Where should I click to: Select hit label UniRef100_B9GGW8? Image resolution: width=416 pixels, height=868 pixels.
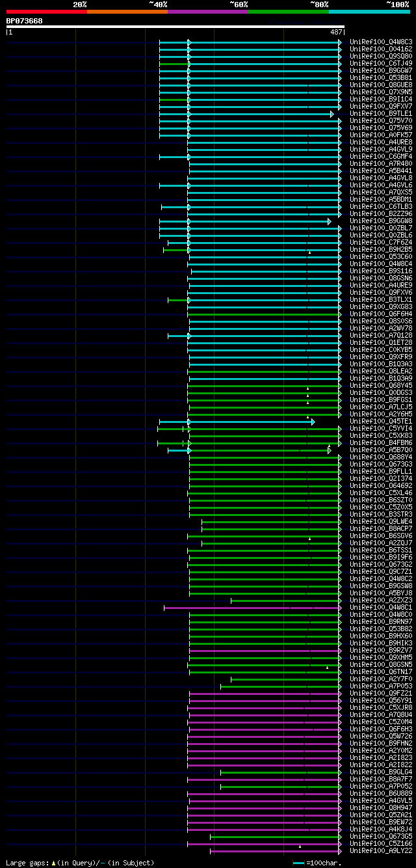[x=381, y=221]
